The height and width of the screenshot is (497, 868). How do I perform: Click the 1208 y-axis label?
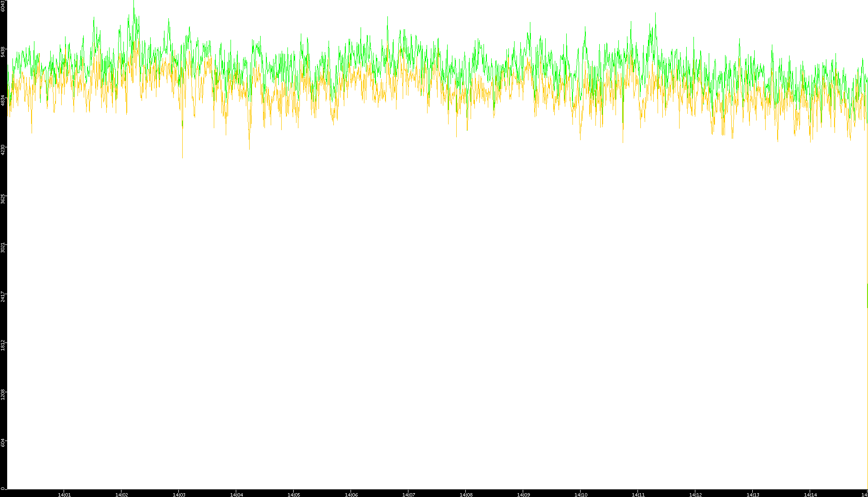[3, 395]
